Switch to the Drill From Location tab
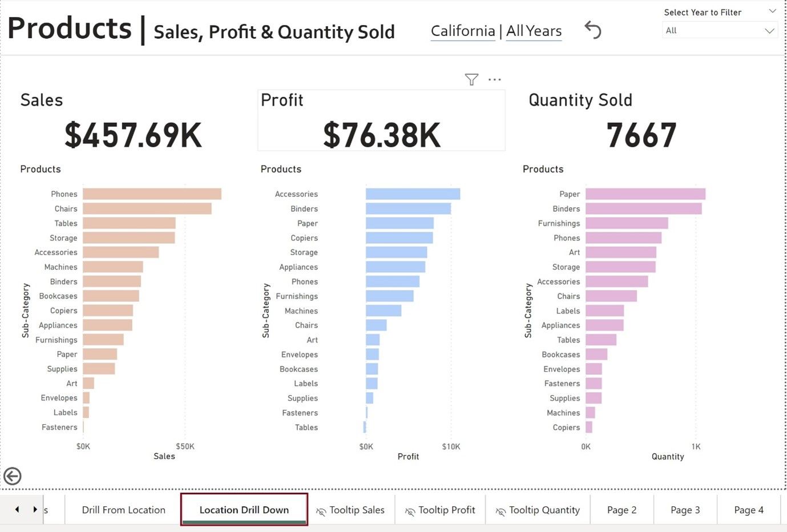787x532 pixels. [x=123, y=510]
